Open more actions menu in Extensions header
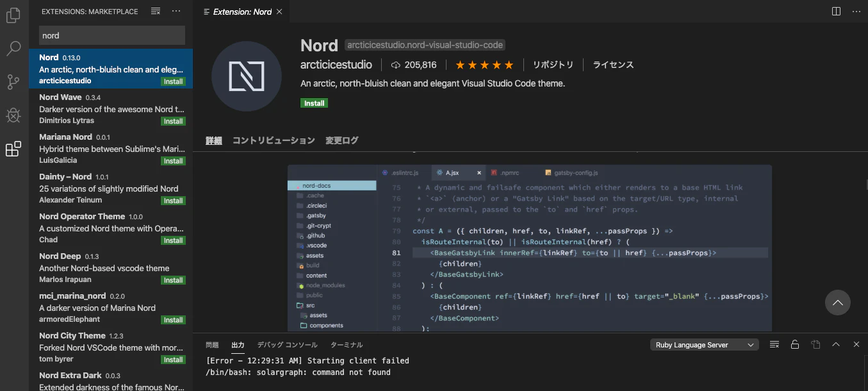 click(x=177, y=12)
